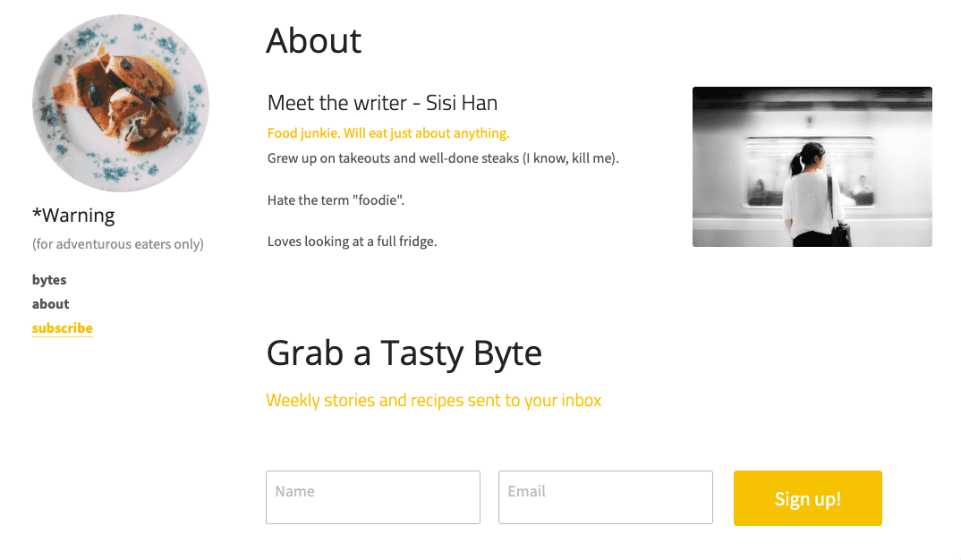The width and height of the screenshot is (961, 560).
Task: Click the underline beneath subscribe link
Action: click(x=62, y=336)
